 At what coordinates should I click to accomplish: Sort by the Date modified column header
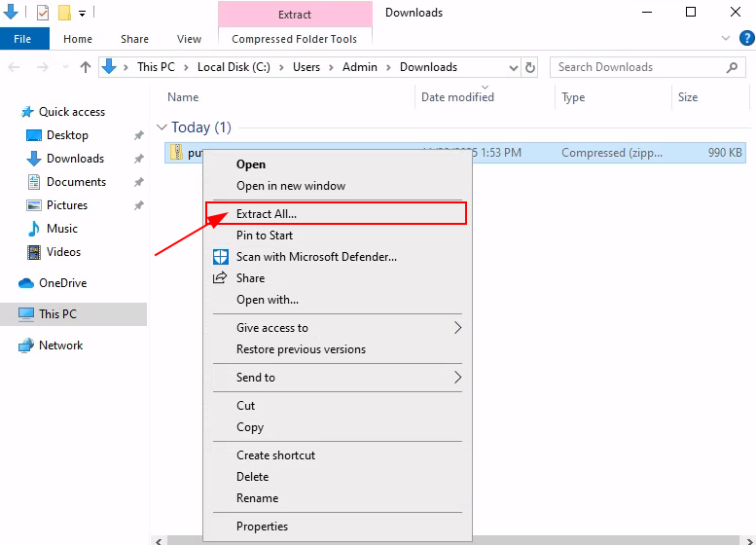tap(457, 97)
